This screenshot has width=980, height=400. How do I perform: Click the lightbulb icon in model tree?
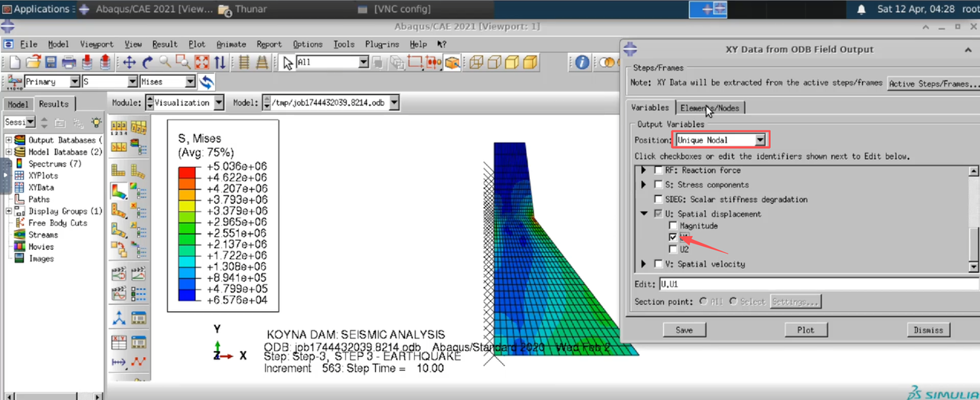click(96, 123)
